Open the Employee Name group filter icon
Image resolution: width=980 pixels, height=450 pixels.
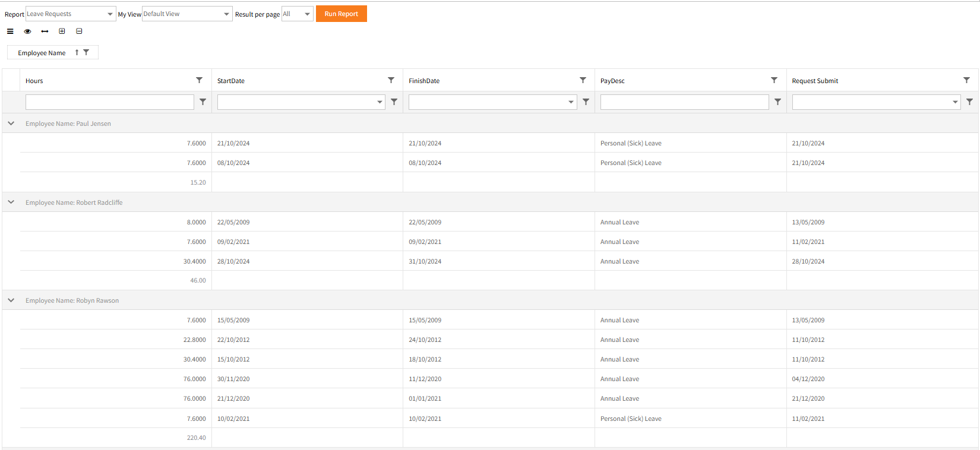click(x=86, y=52)
